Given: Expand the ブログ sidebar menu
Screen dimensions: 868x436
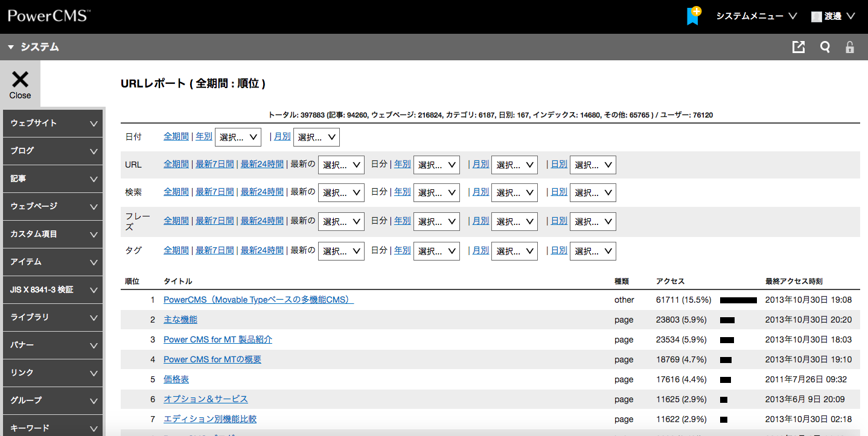Looking at the screenshot, I should click(53, 151).
